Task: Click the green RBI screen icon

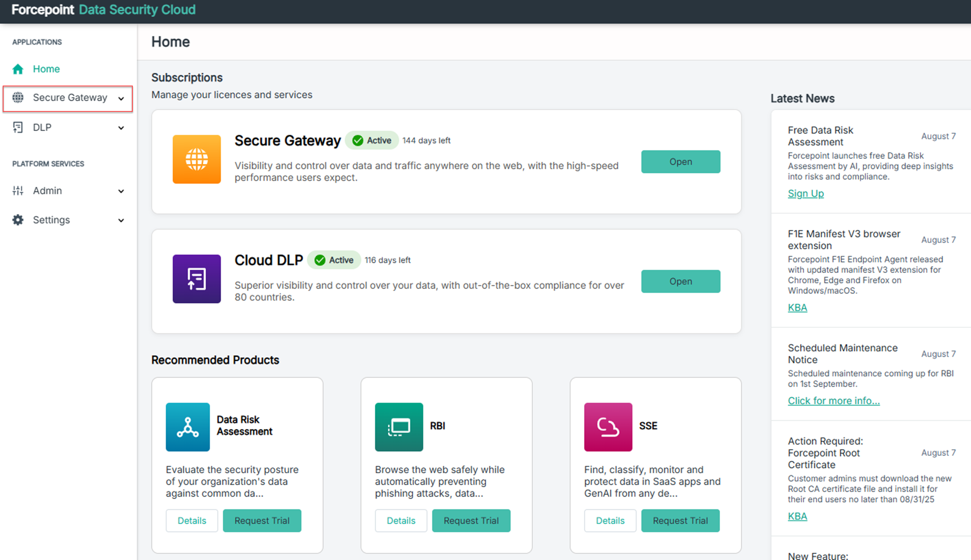Action: 399,427
